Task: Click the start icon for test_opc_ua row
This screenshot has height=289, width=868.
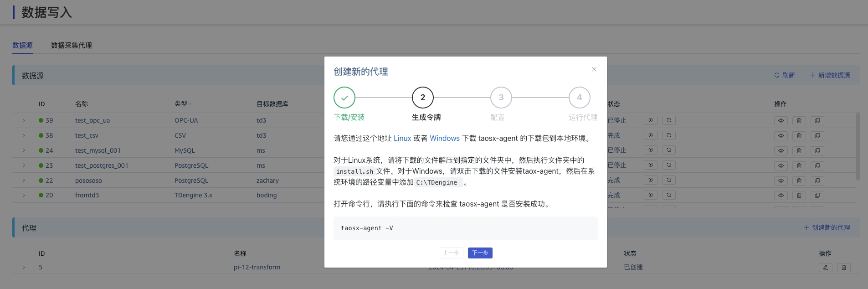Action: [x=650, y=120]
